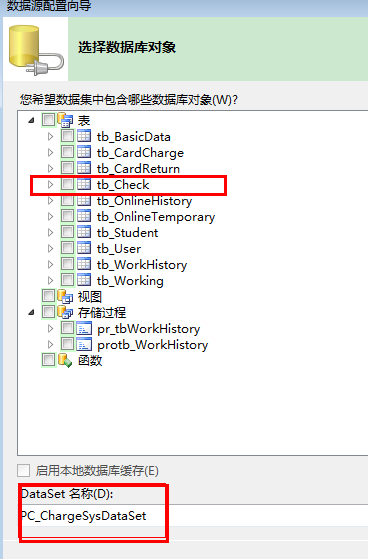
Task: Expand the tb_OnlineTemporary node
Action: (x=50, y=216)
